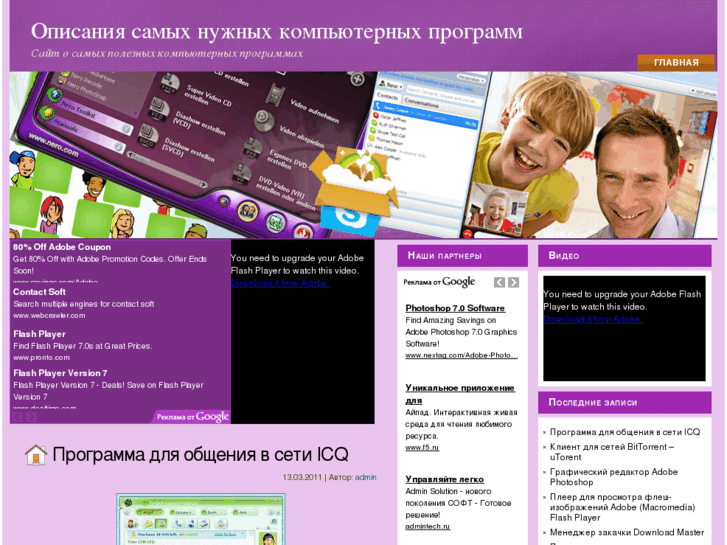Open the ГЛАВНАЯ menu item
Screen dimensions: 727x545
[676, 63]
